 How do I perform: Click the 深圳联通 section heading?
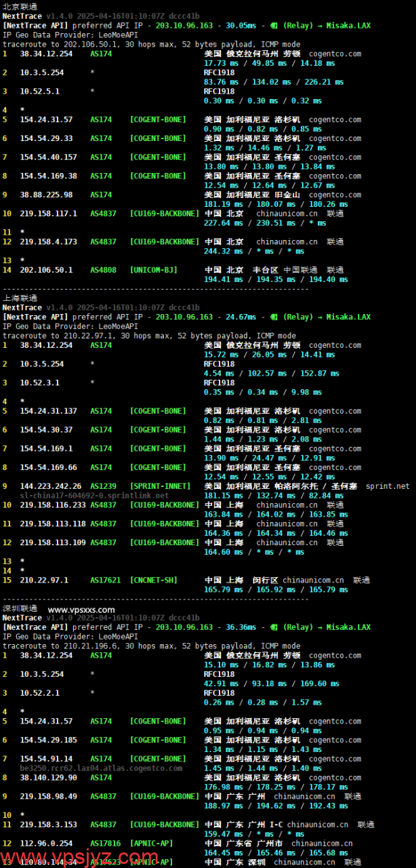click(x=20, y=608)
